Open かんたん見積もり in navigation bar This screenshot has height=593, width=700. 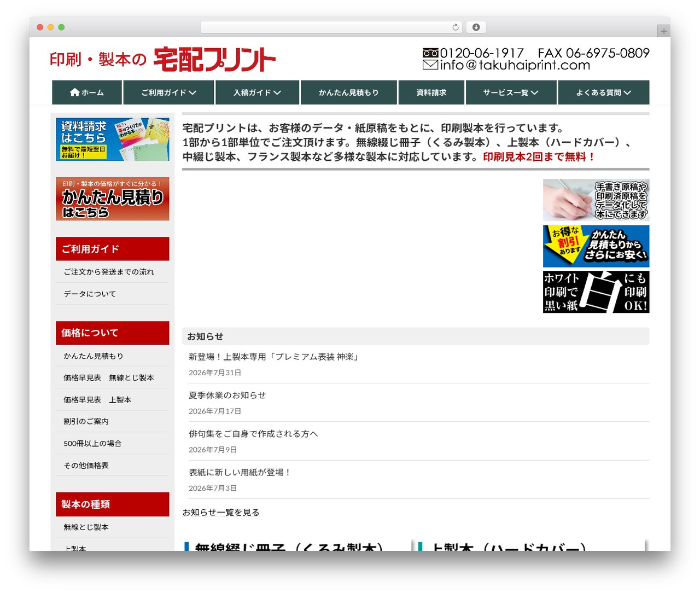pos(349,92)
